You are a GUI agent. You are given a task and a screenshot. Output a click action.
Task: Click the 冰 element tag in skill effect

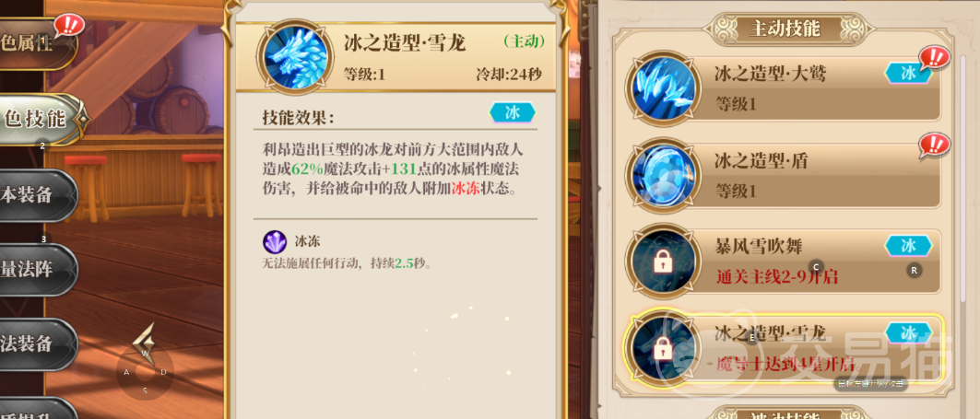[513, 112]
